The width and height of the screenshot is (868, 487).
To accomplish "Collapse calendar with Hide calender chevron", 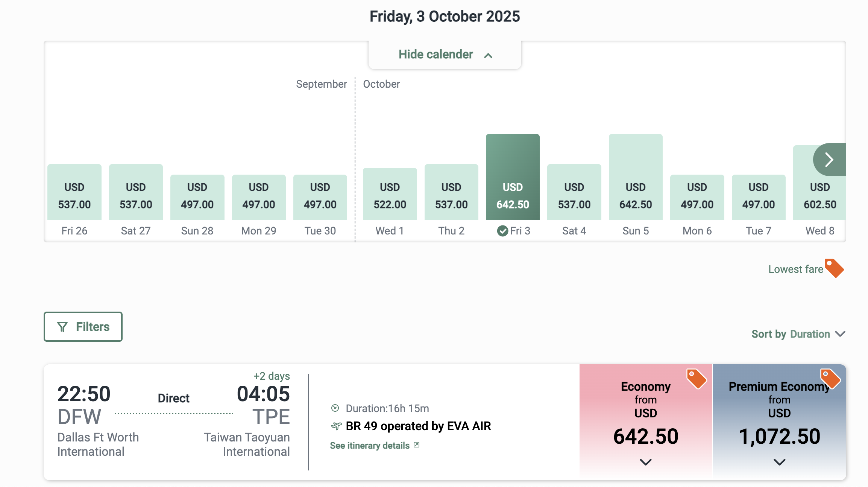I will (488, 56).
